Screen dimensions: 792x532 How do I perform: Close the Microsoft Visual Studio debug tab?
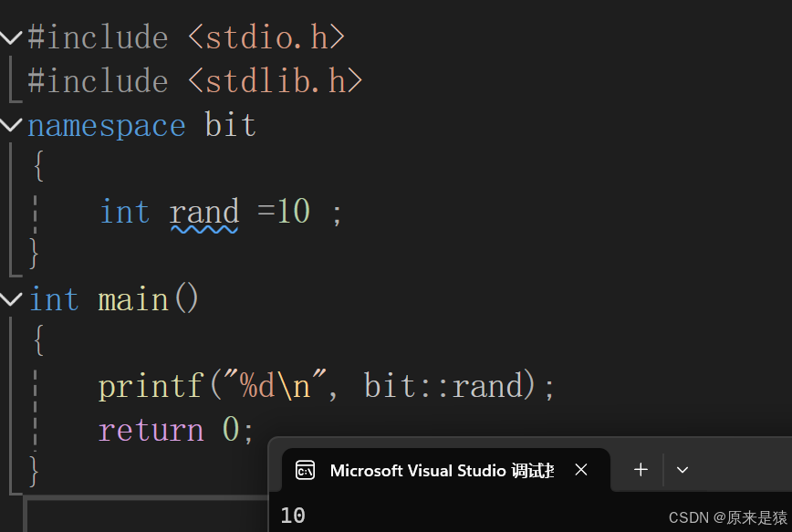[581, 470]
